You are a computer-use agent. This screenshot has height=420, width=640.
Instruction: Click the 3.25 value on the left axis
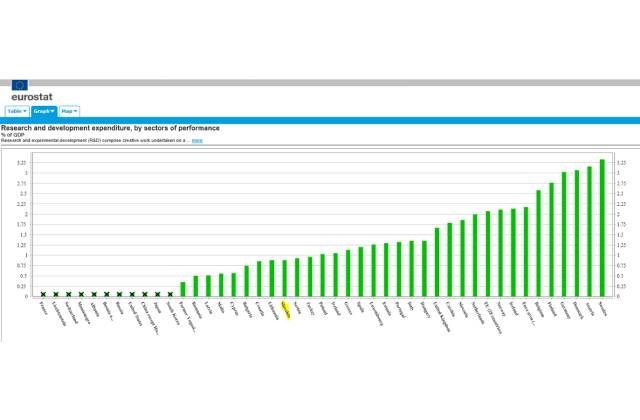(21, 162)
